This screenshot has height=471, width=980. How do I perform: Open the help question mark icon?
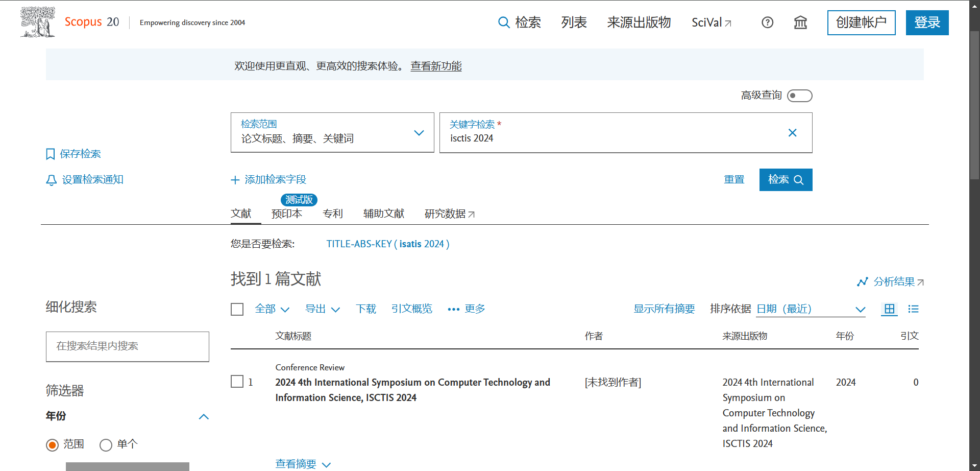tap(767, 22)
